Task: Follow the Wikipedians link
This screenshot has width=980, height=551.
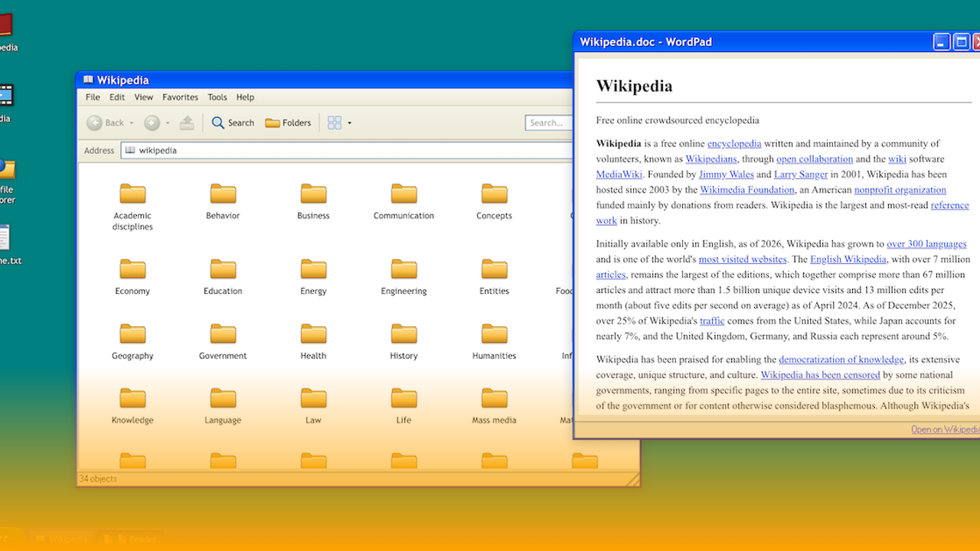Action: tap(711, 159)
